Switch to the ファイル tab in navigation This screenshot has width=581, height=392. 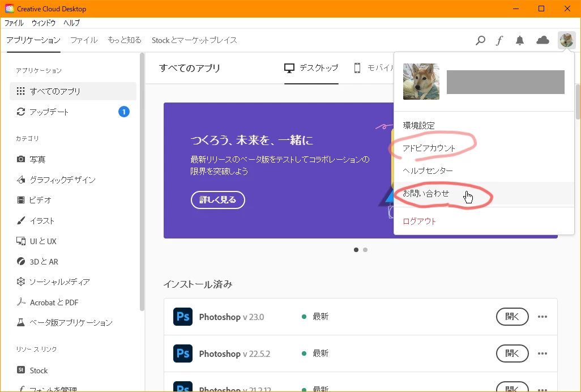(x=84, y=40)
